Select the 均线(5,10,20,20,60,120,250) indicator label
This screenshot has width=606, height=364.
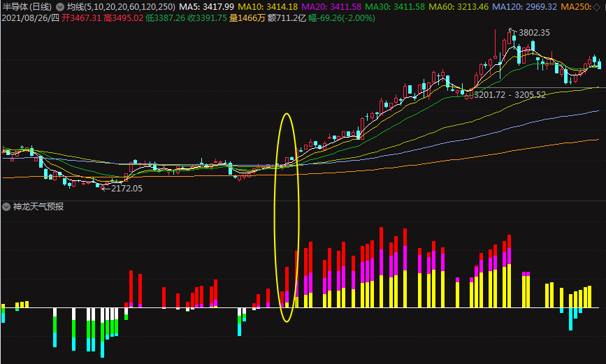121,7
